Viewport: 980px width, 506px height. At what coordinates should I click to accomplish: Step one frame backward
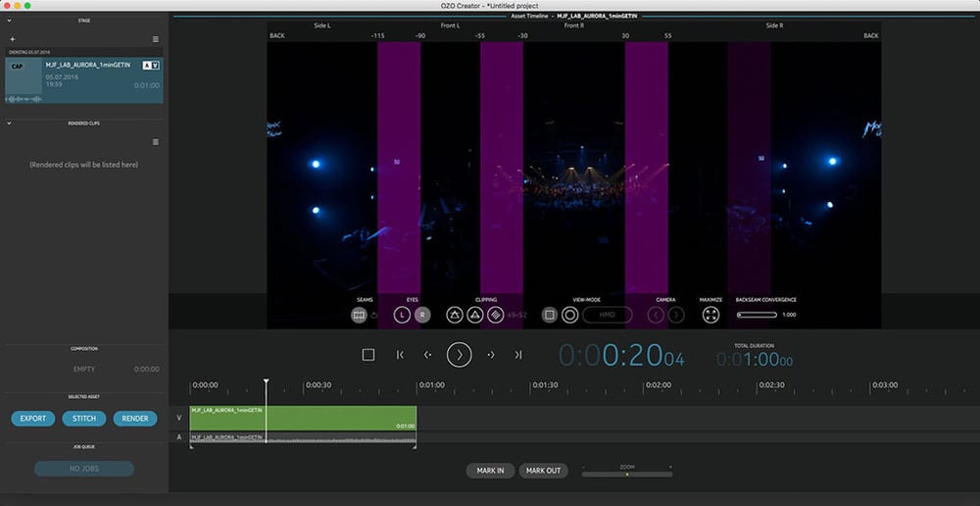pyautogui.click(x=427, y=355)
